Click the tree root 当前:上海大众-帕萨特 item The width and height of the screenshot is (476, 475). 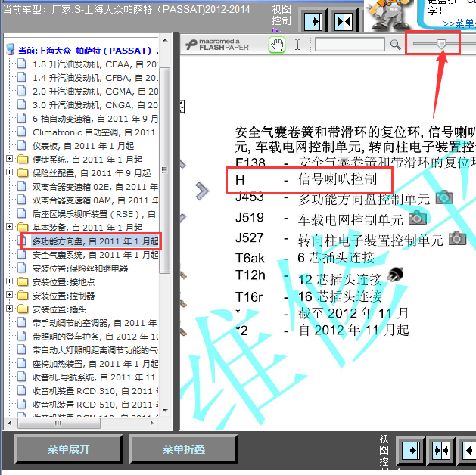88,51
